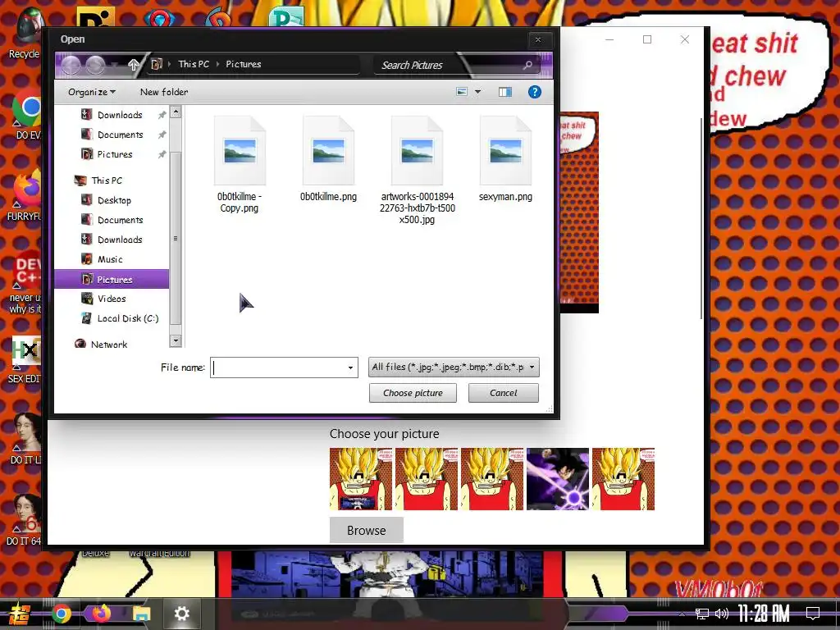The height and width of the screenshot is (630, 840).
Task: Click Pictures in address breadcrumb
Action: coord(243,64)
